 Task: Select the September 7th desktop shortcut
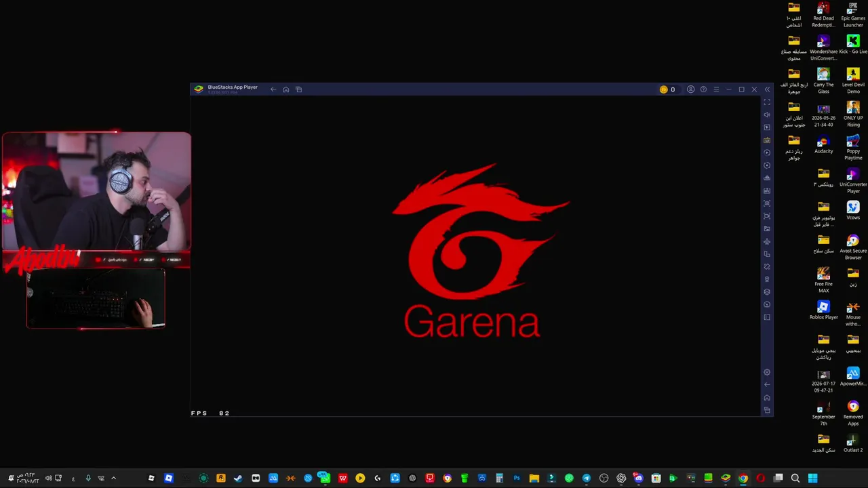coord(823,413)
